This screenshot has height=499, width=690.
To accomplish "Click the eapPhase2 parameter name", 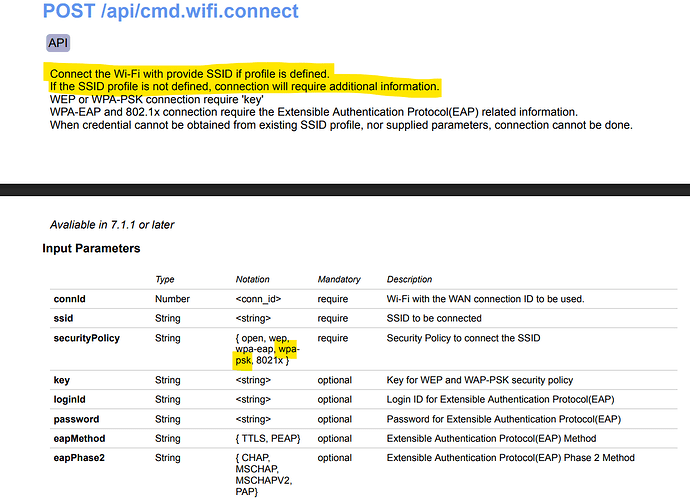I will (79, 457).
